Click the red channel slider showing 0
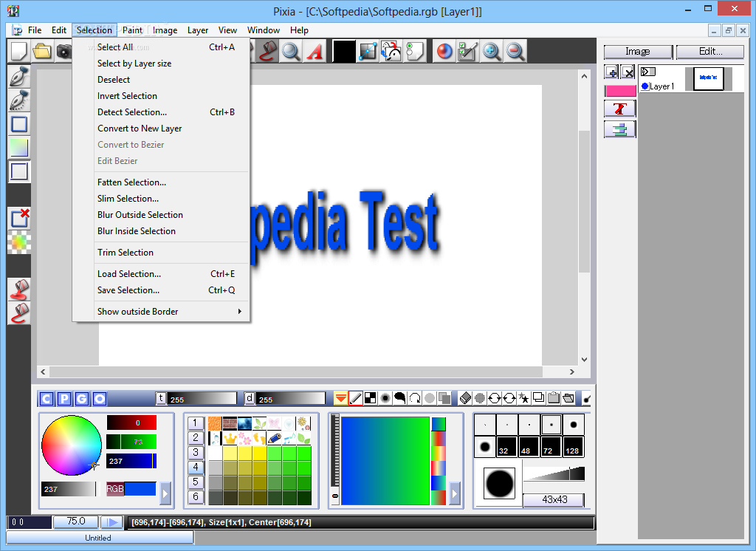The height and width of the screenshot is (551, 756). [131, 422]
